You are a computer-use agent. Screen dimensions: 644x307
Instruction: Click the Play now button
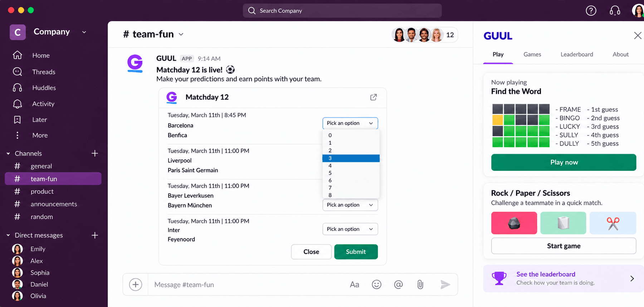[x=563, y=162]
